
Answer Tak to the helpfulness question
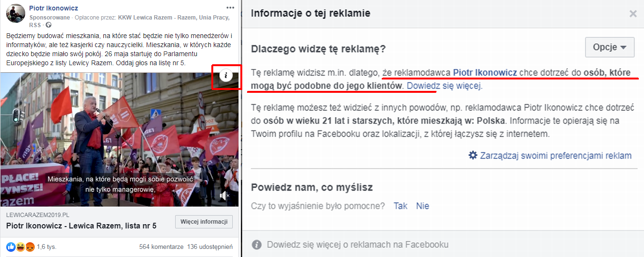tap(400, 206)
